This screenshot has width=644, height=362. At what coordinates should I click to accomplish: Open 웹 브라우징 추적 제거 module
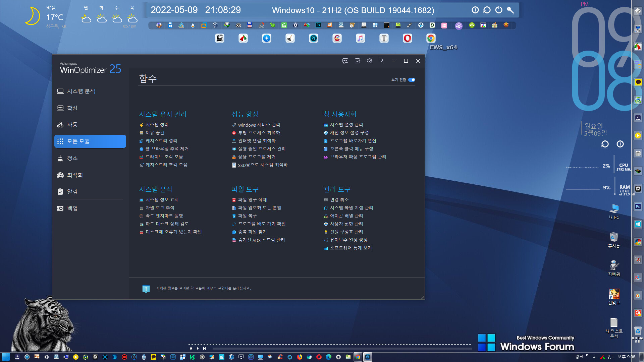(164, 149)
